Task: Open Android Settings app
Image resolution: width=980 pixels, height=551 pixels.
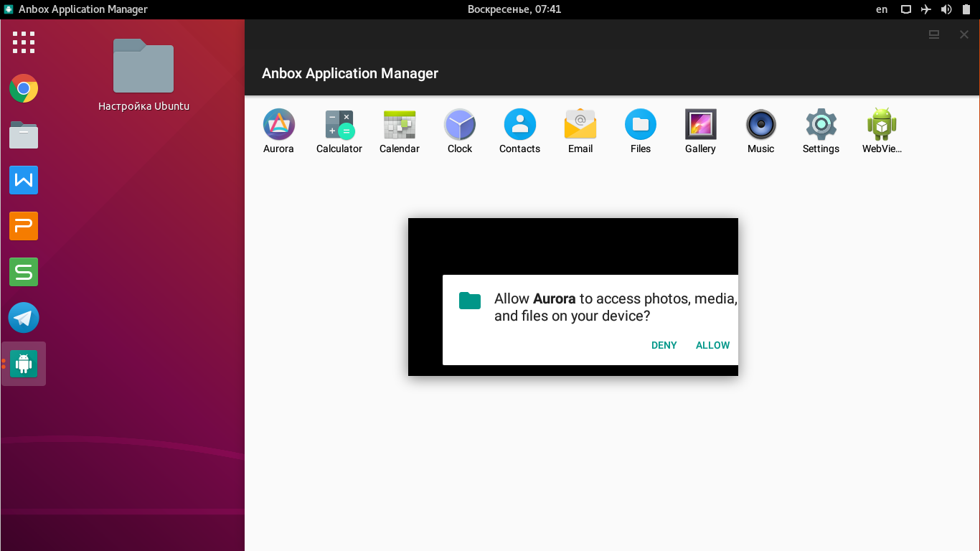Action: tap(821, 125)
